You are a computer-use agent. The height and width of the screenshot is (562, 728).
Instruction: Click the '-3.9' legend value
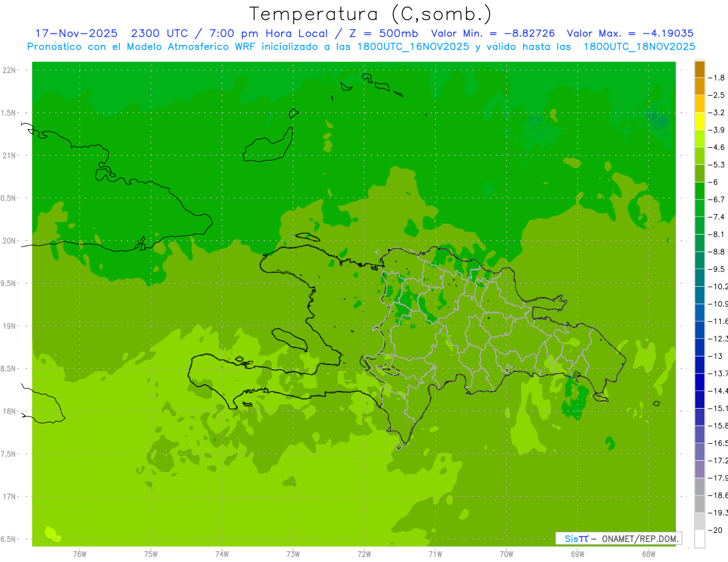coord(717,130)
